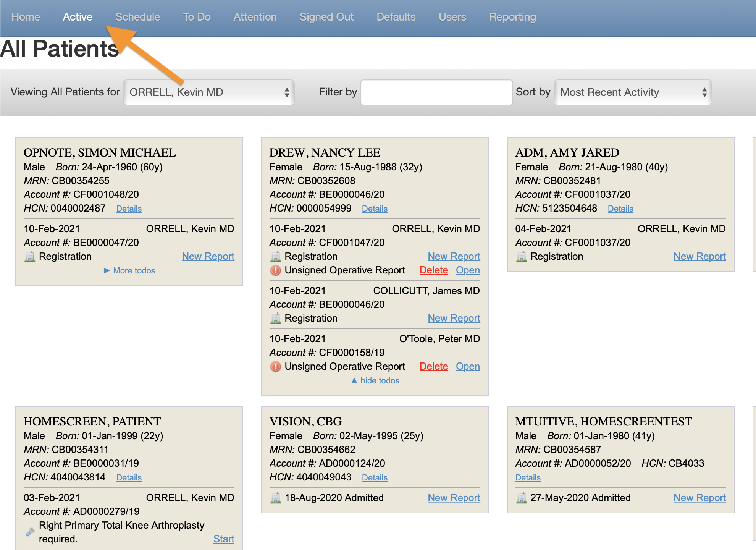Image resolution: width=756 pixels, height=550 pixels.
Task: Click the Filter by text field
Action: coord(436,92)
